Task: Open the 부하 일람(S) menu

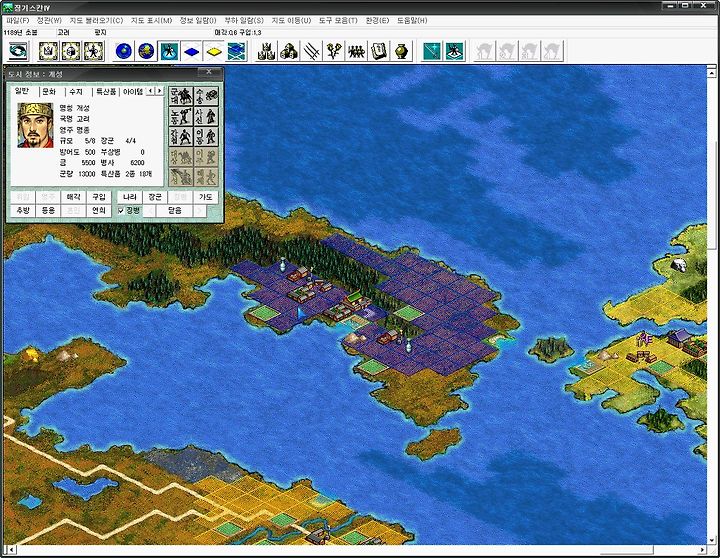Action: [244, 21]
